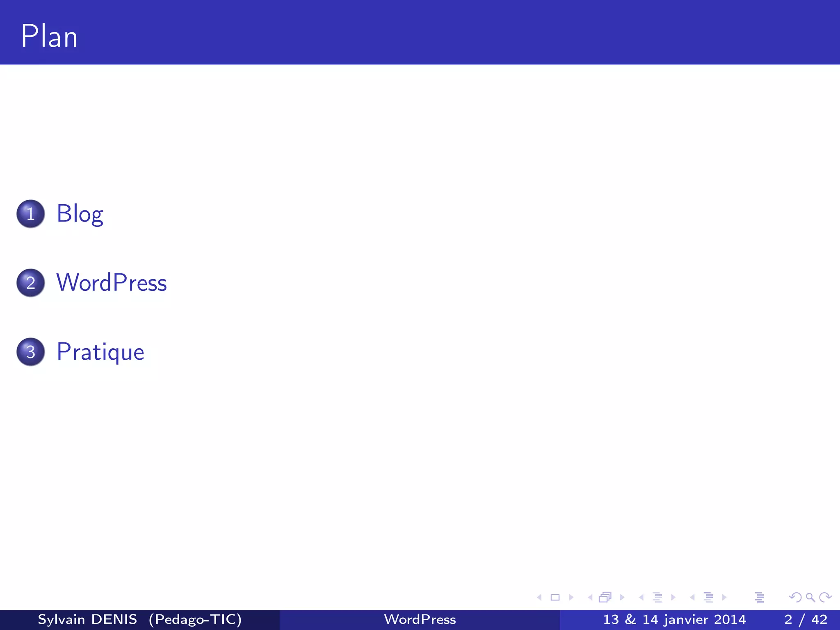The image size is (840, 630).
Task: Click the presentation outline icon
Action: tap(759, 598)
